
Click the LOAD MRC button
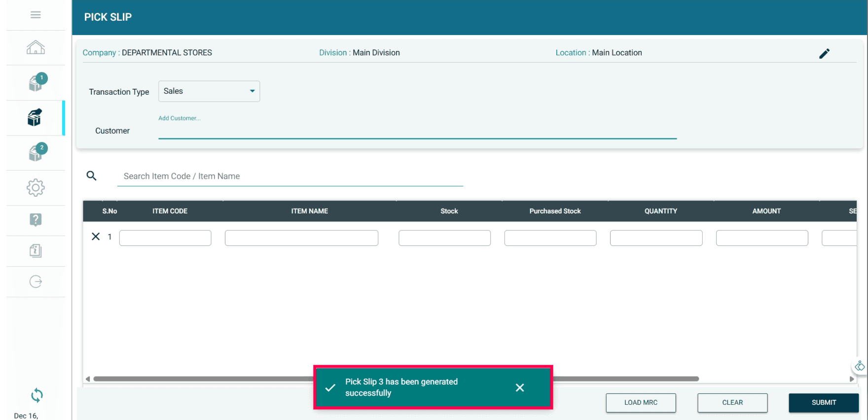tap(641, 403)
